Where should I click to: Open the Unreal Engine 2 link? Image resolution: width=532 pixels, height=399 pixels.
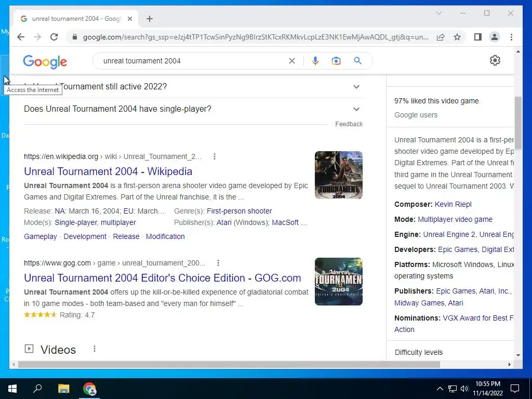tap(449, 234)
